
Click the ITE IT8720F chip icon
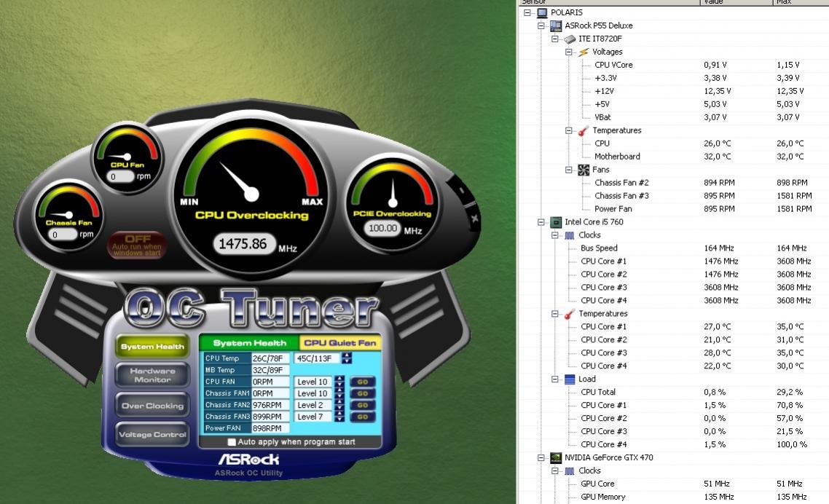pyautogui.click(x=570, y=39)
